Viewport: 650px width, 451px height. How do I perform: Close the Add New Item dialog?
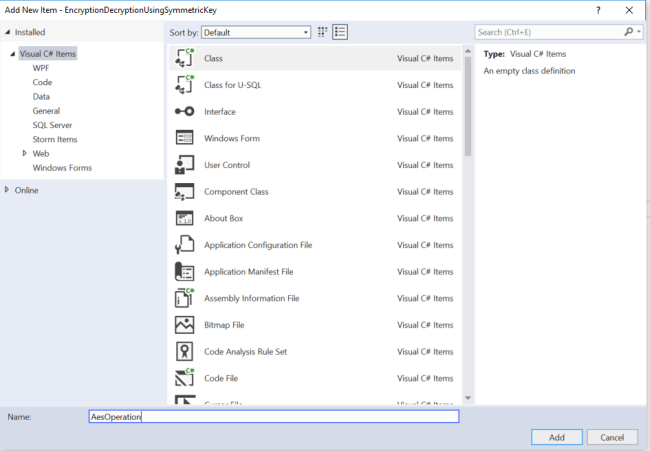629,10
